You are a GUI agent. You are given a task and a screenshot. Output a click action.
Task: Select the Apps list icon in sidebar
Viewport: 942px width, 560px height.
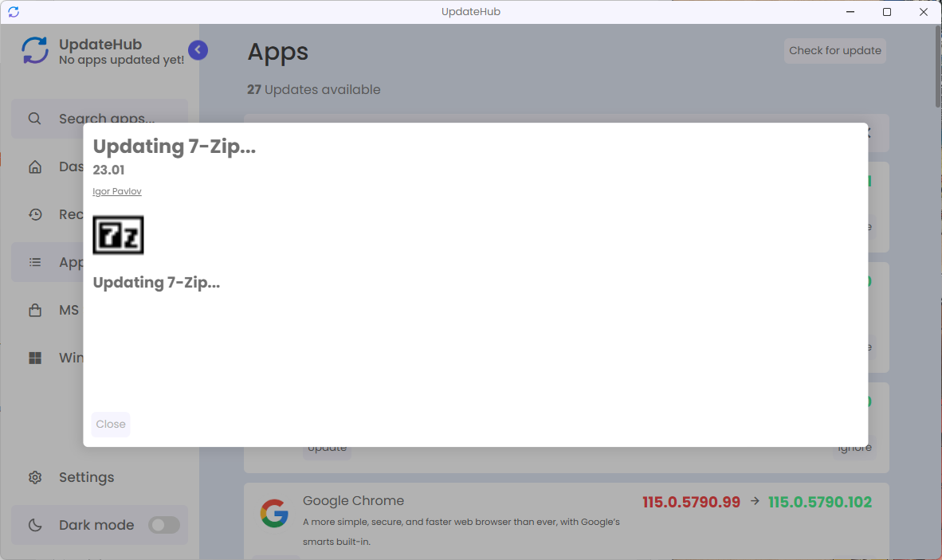[x=35, y=262]
